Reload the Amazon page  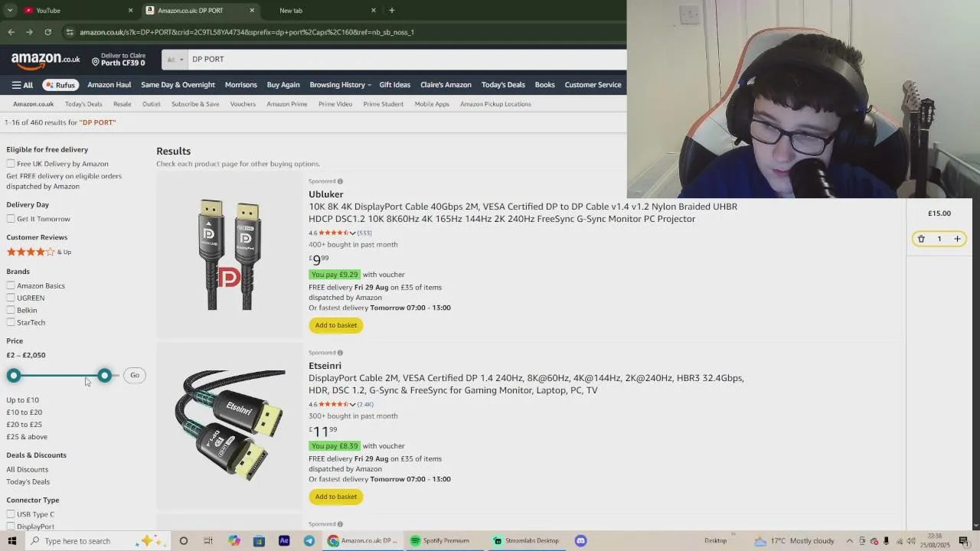(47, 32)
